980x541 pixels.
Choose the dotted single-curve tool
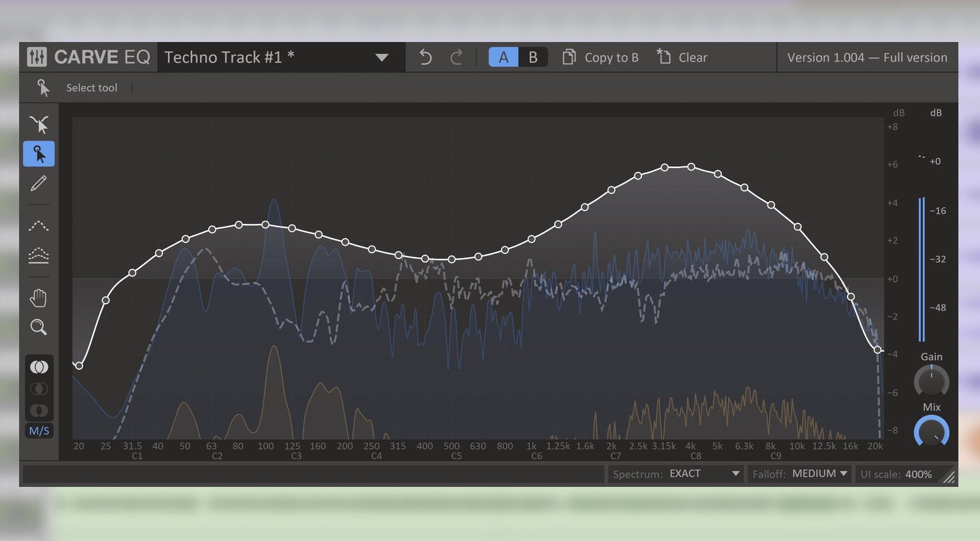pos(39,225)
